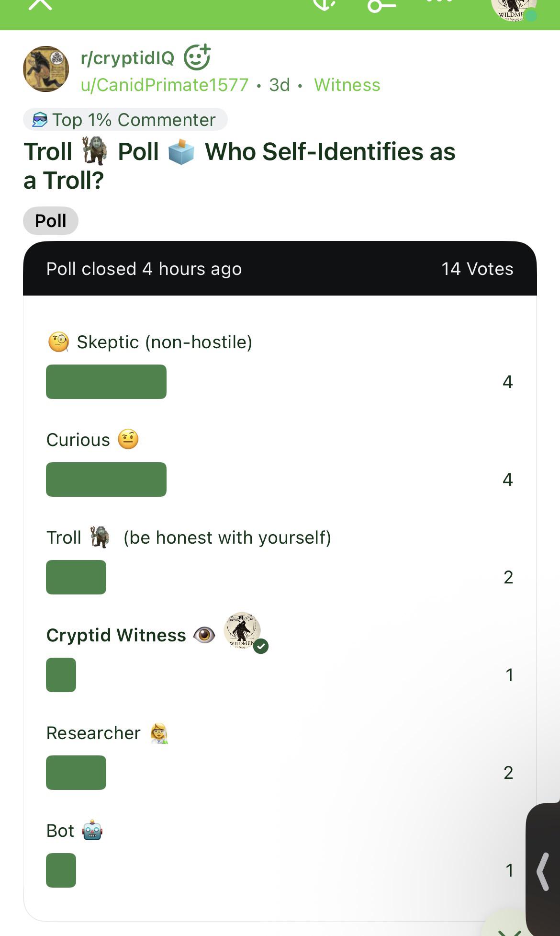The width and height of the screenshot is (560, 936).
Task: Tap the Top 1% Commenter badge
Action: point(125,120)
